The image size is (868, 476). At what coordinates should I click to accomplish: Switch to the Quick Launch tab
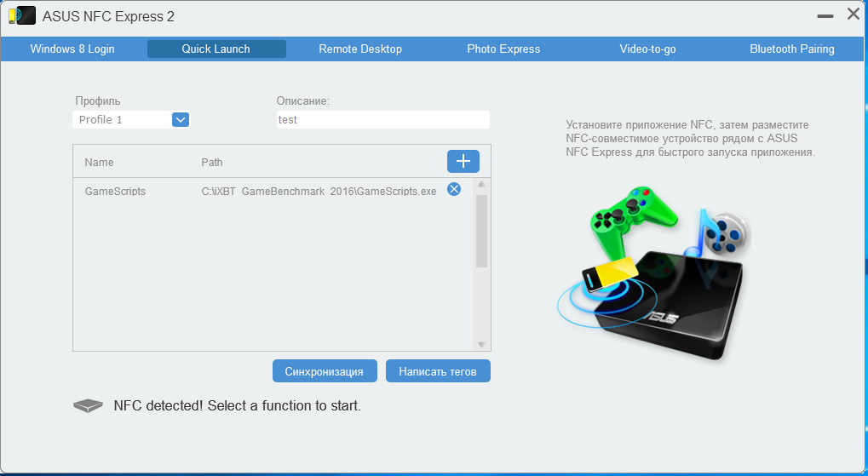point(216,49)
